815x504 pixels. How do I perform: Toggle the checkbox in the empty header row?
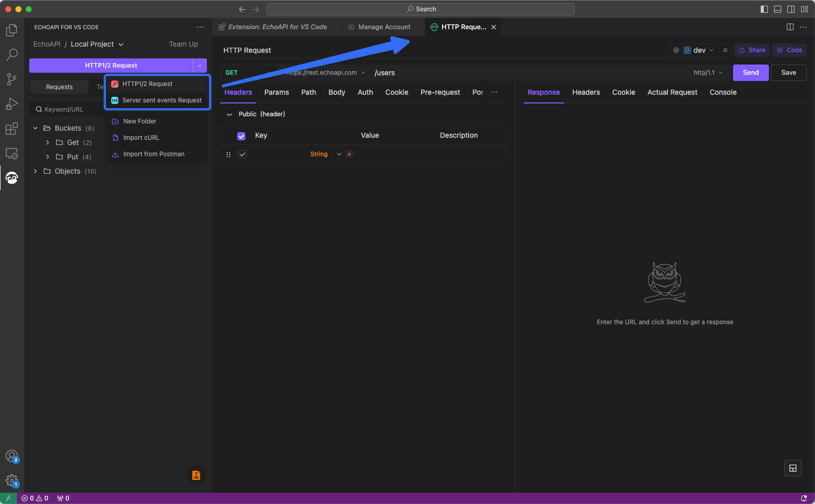point(242,154)
